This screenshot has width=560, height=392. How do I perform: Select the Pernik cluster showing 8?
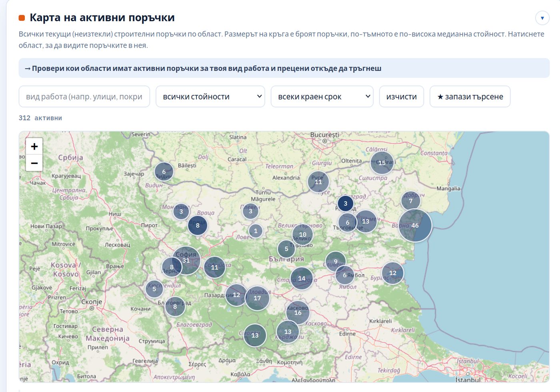172,267
